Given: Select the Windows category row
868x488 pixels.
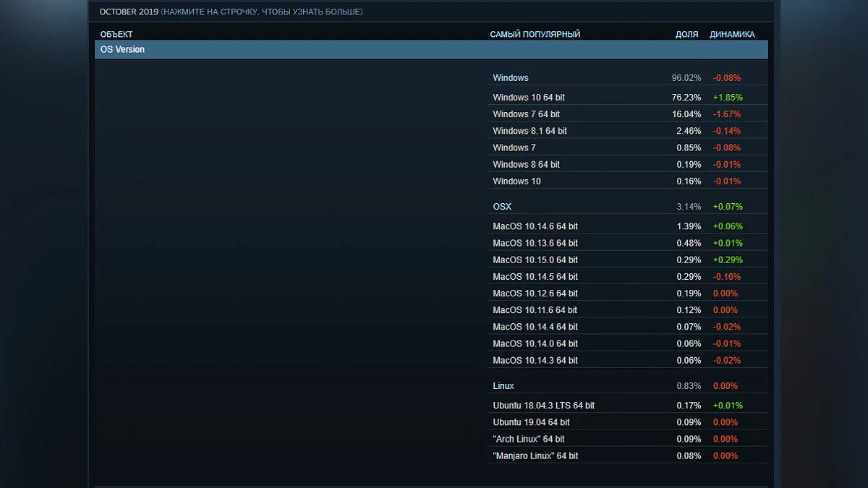Looking at the screenshot, I should point(628,77).
